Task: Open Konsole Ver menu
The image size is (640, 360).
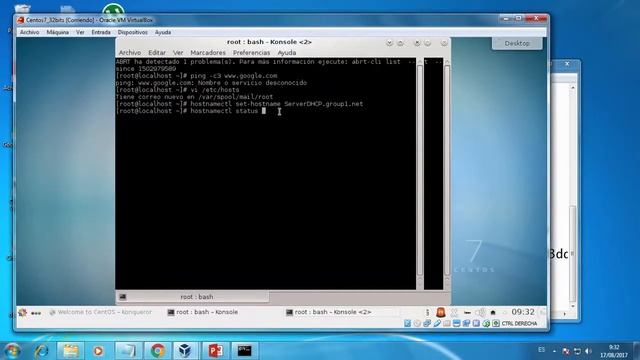Action: click(178, 53)
